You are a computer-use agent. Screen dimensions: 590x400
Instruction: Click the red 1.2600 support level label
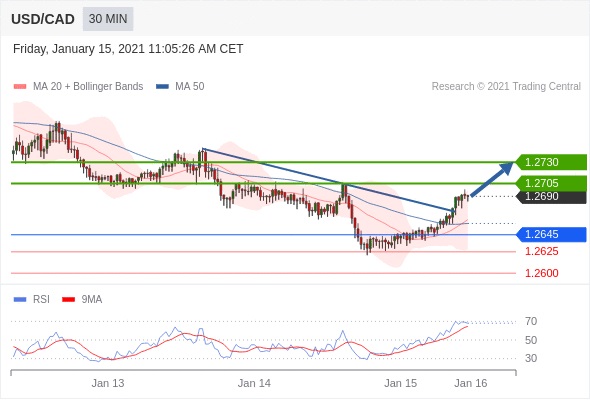542,273
